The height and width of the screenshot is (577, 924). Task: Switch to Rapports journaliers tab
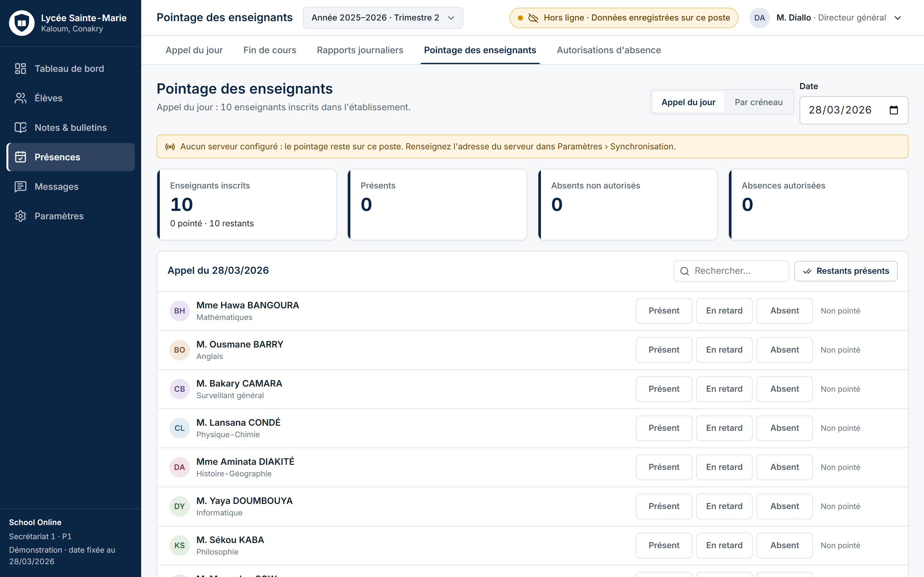point(360,50)
